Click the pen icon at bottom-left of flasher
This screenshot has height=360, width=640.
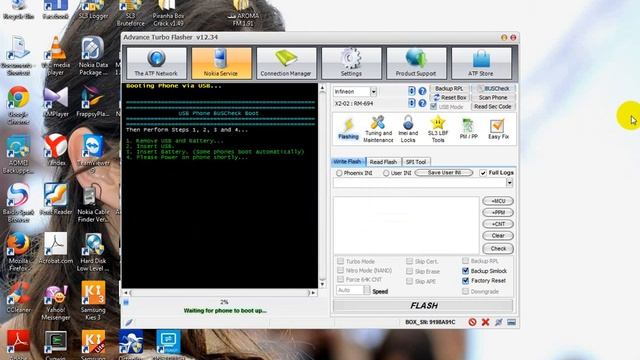(x=129, y=322)
